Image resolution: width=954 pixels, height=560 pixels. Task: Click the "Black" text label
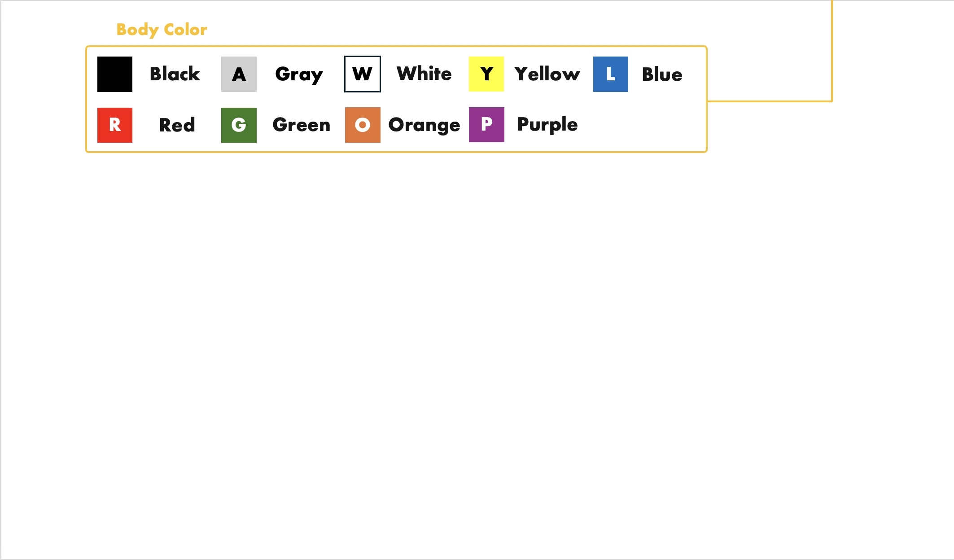(x=175, y=74)
